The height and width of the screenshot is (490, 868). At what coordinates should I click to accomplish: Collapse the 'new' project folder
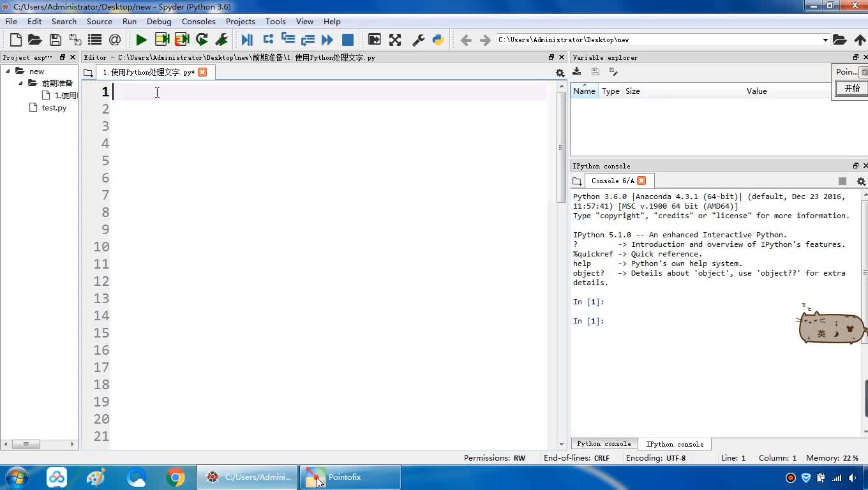pyautogui.click(x=8, y=71)
